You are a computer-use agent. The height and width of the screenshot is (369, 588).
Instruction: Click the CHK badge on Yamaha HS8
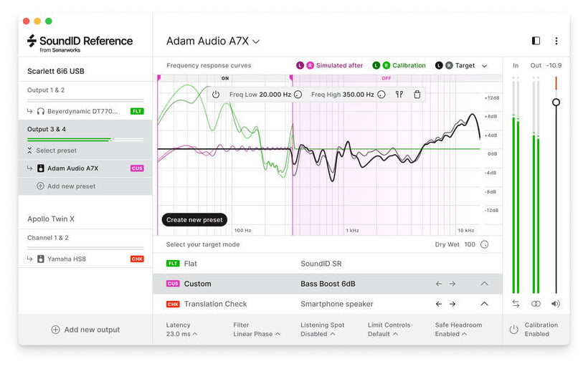pyautogui.click(x=137, y=259)
